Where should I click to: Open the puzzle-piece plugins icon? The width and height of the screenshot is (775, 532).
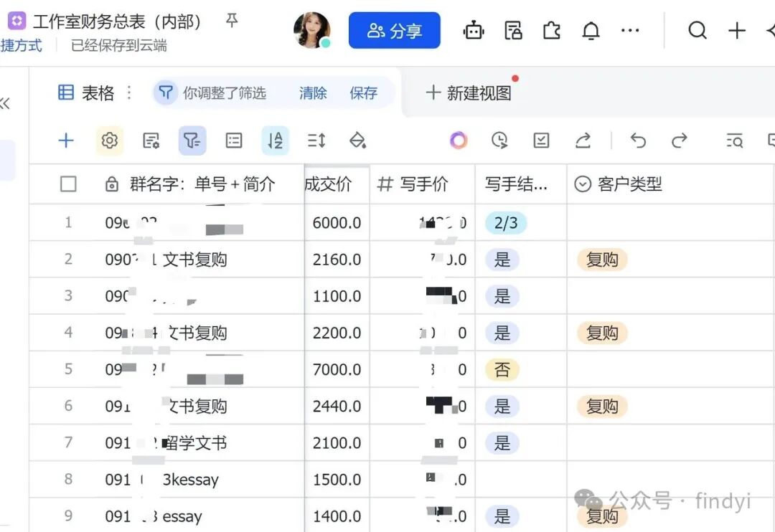(552, 31)
